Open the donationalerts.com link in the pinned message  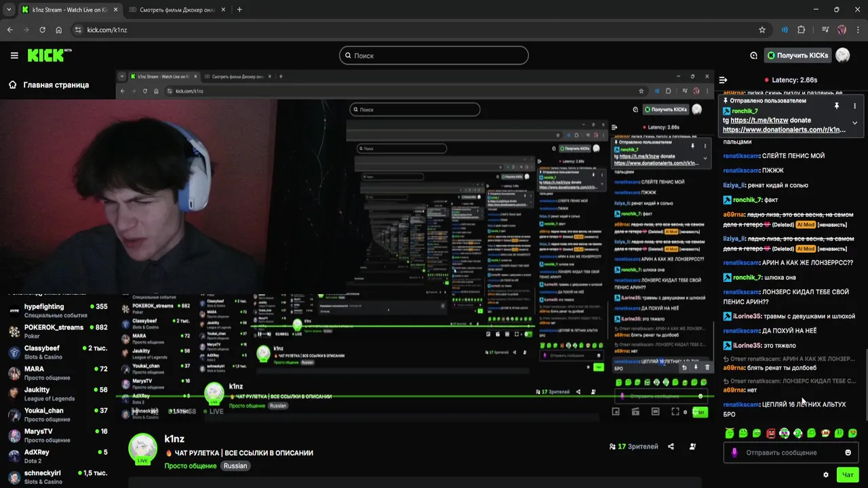point(784,129)
